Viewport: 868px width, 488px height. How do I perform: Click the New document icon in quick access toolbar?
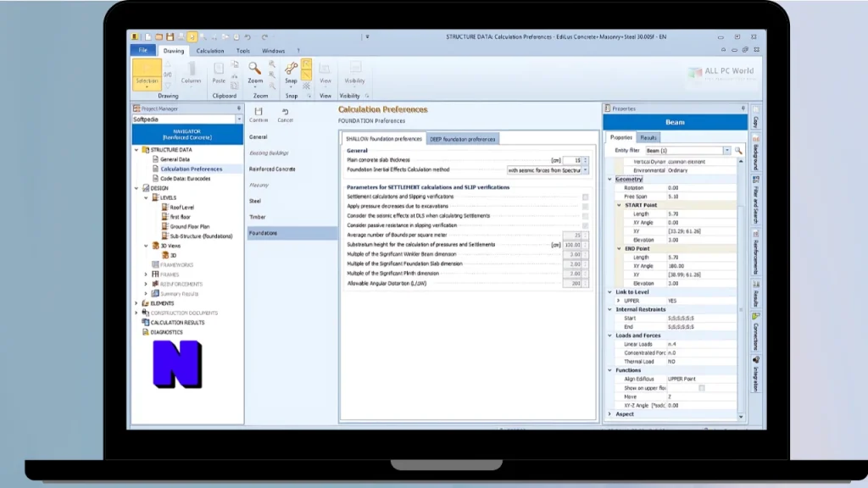point(147,37)
